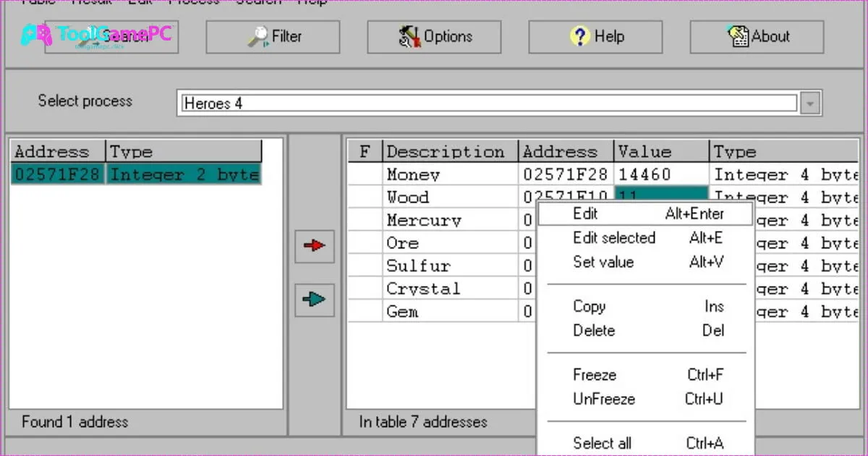Select found address 02571F28 in results
Screen dimensions: 868x456
coord(58,174)
